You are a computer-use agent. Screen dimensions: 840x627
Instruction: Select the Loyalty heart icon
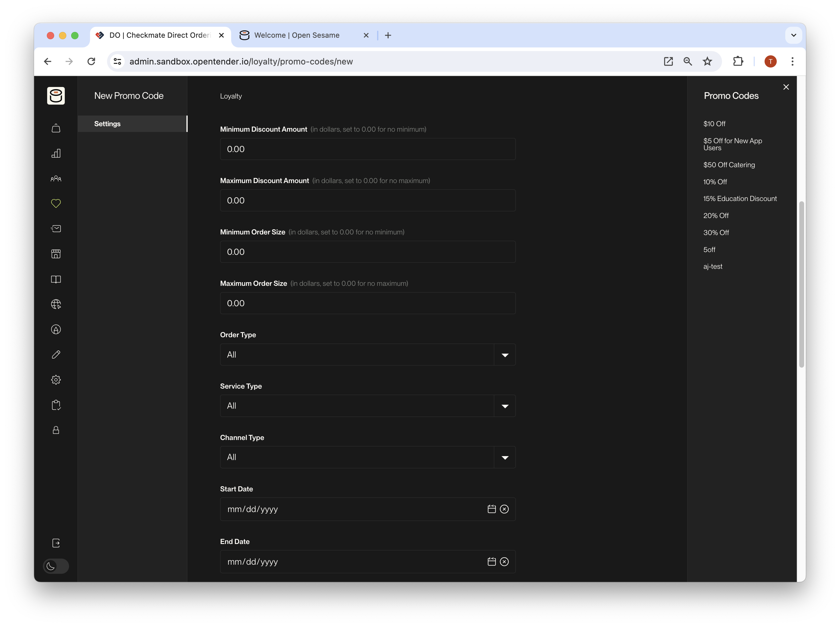56,203
